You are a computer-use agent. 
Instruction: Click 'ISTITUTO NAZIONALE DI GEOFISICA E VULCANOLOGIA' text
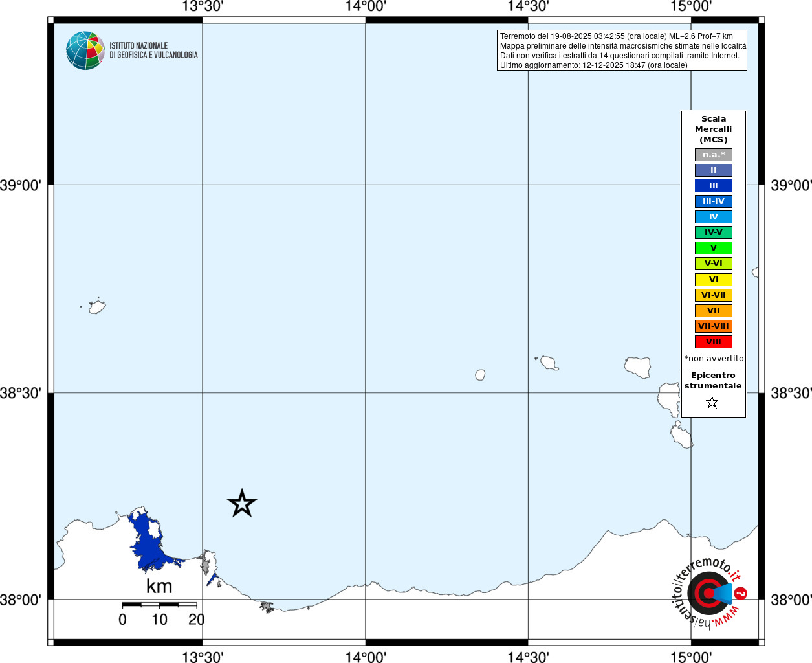coord(153,51)
